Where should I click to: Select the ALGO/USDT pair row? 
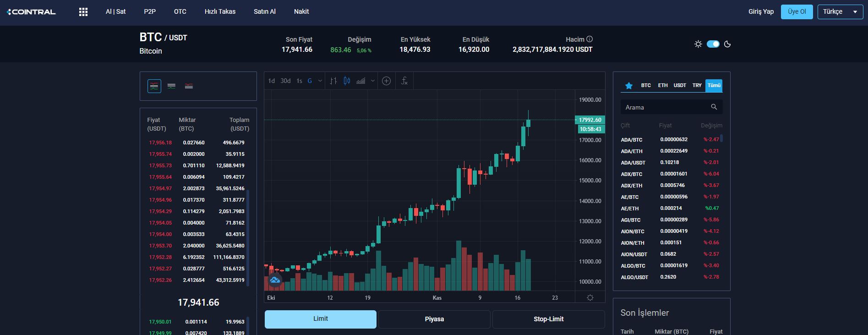tap(671, 277)
